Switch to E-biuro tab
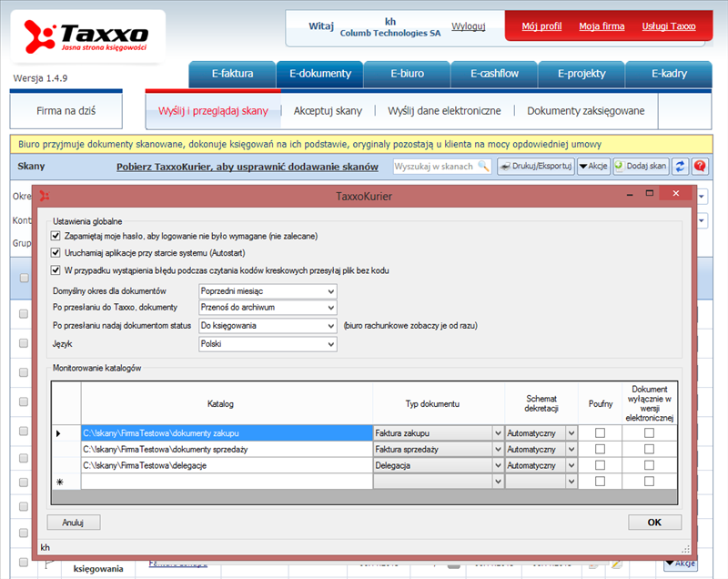 407,74
